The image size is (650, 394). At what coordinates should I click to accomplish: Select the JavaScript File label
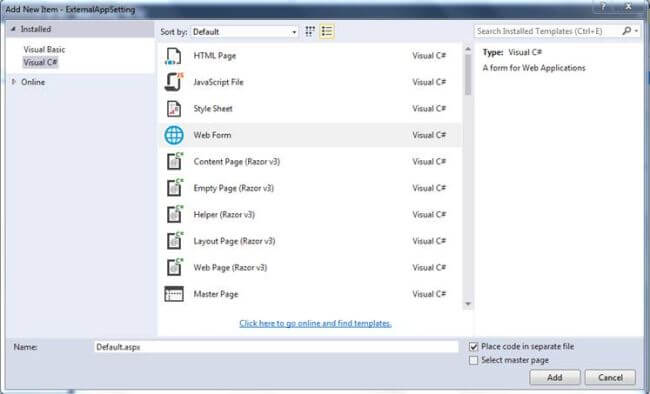tap(218, 82)
